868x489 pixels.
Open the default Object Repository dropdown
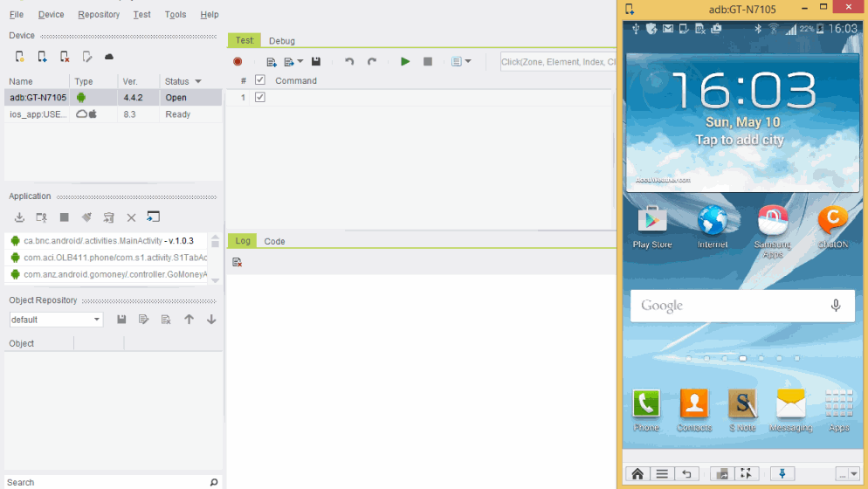pos(56,320)
